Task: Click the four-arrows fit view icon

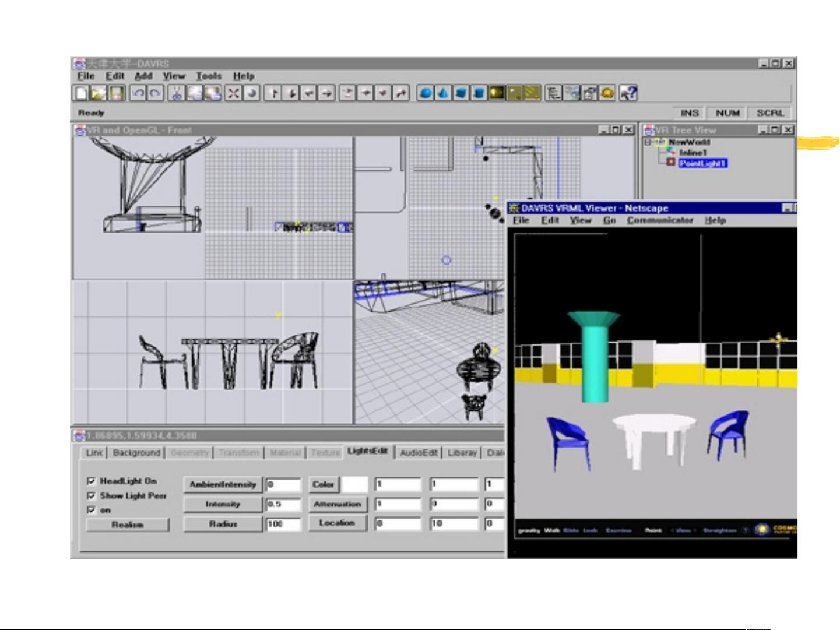Action: (233, 93)
